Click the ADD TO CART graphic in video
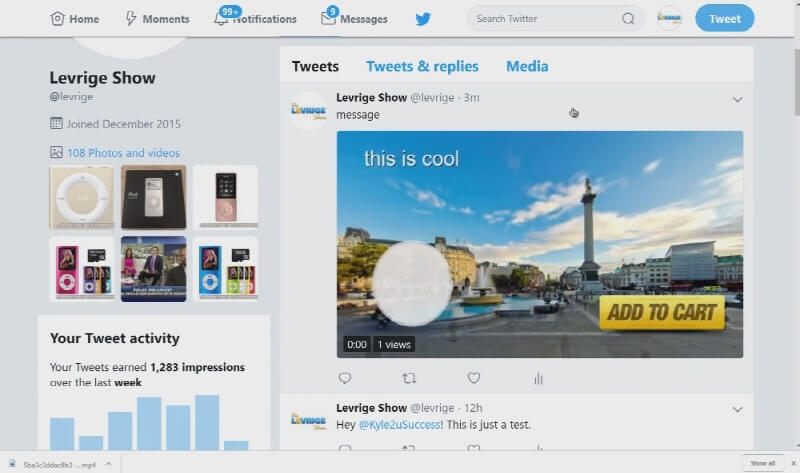800x473 pixels. pyautogui.click(x=662, y=312)
